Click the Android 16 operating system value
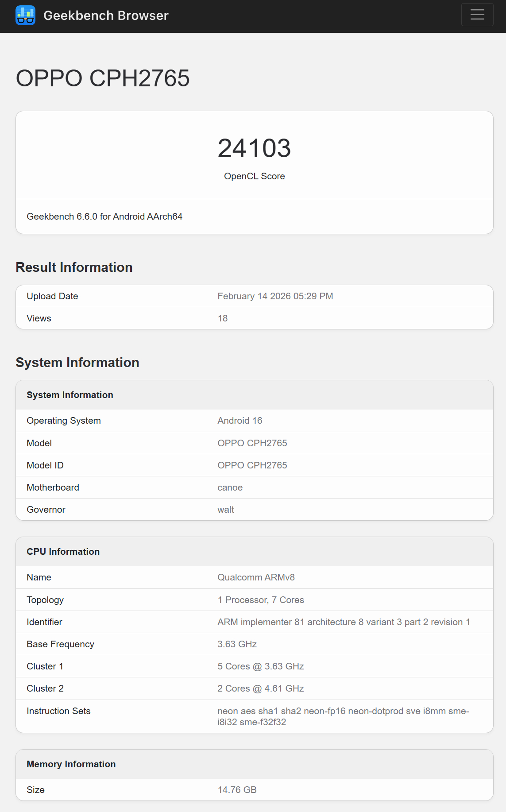Image resolution: width=506 pixels, height=812 pixels. click(239, 421)
